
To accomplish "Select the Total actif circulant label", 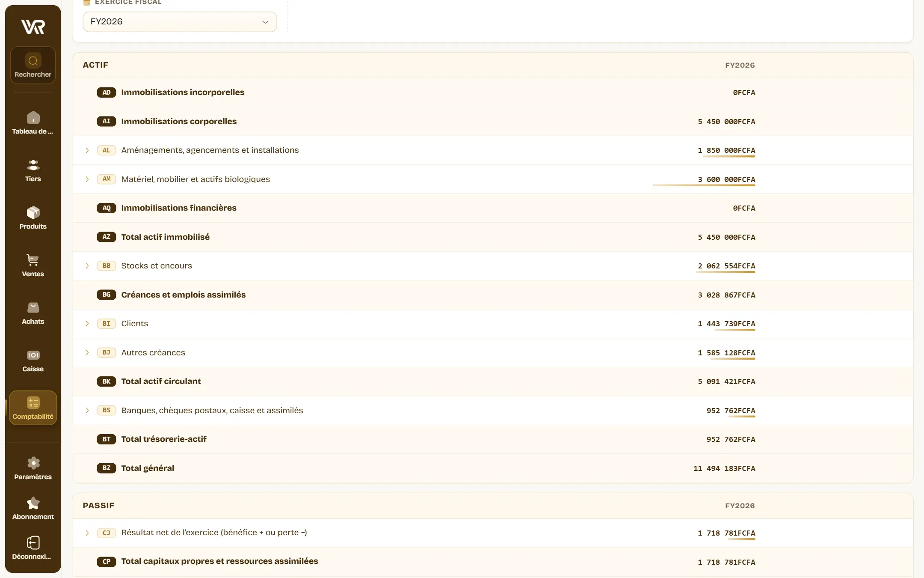I will tap(161, 381).
